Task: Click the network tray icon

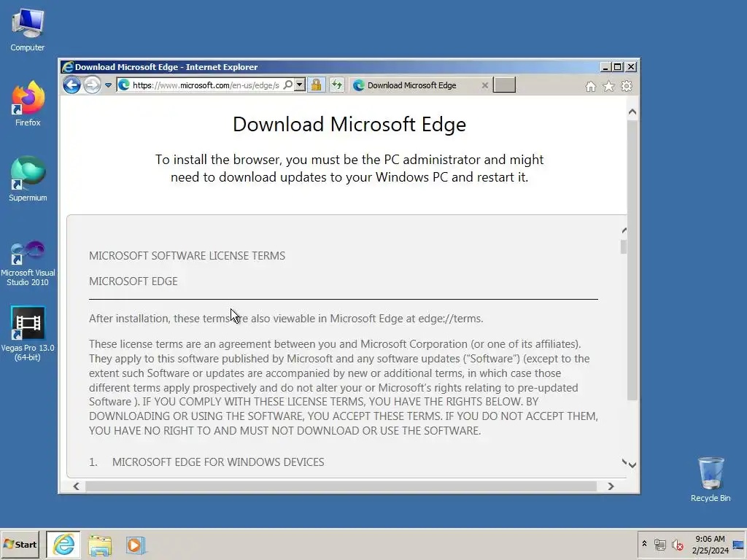Action: [x=659, y=544]
